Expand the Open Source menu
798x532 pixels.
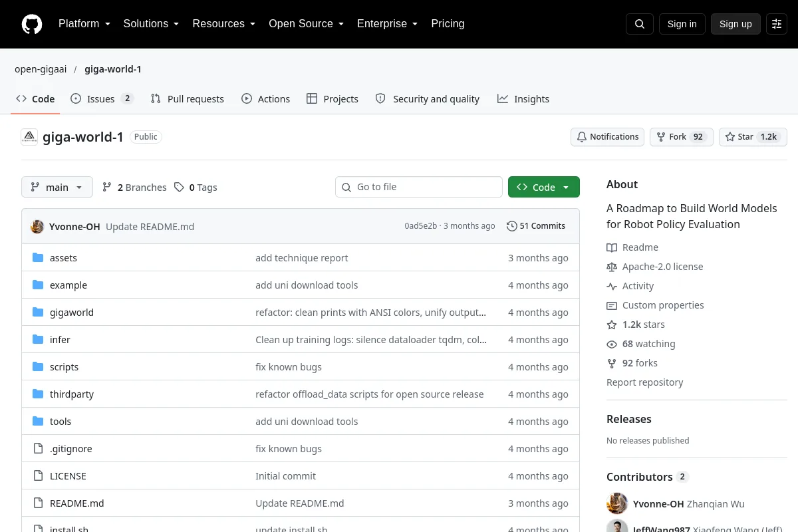tap(307, 24)
